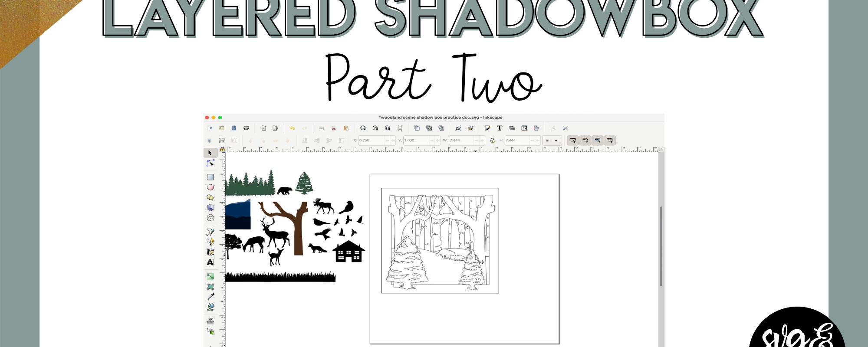
Task: Click Select all objects icon
Action: pyautogui.click(x=210, y=140)
